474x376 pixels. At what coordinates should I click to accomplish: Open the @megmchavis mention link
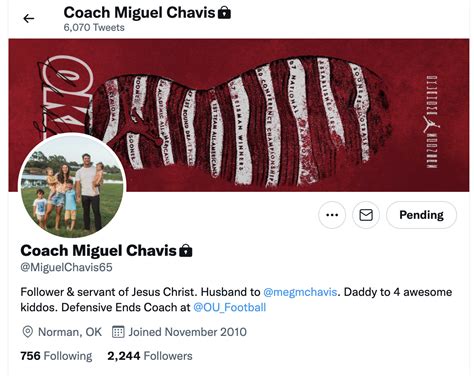point(300,292)
